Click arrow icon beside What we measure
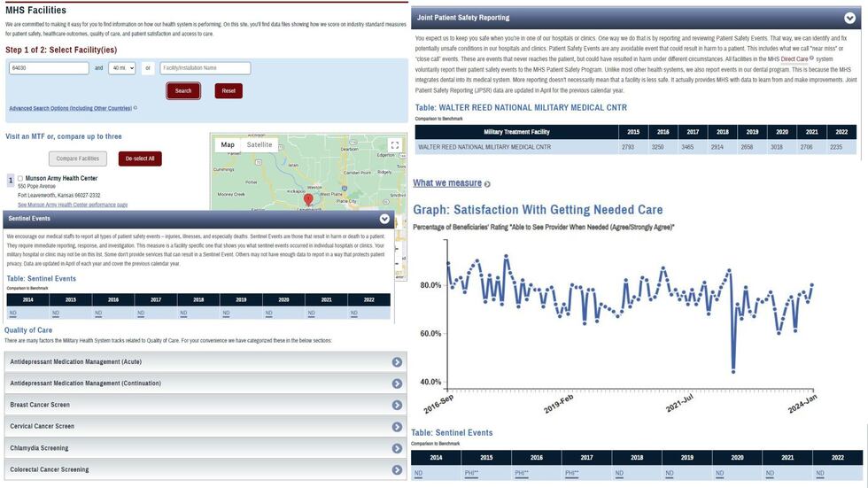This screenshot has width=868, height=488. pyautogui.click(x=487, y=184)
